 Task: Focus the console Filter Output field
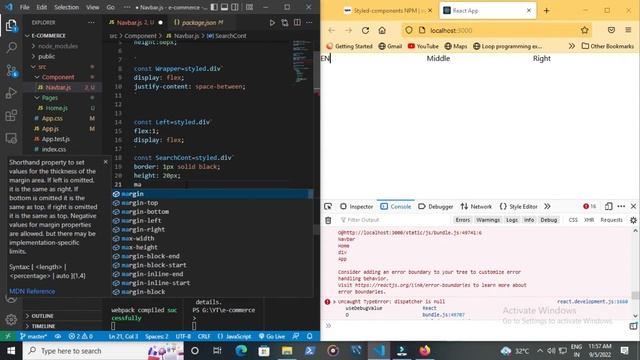point(394,220)
